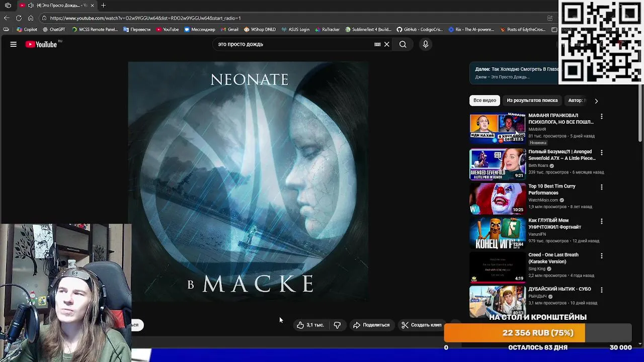
Task: Open the SublimeText 4 bookmark
Action: (x=368, y=30)
